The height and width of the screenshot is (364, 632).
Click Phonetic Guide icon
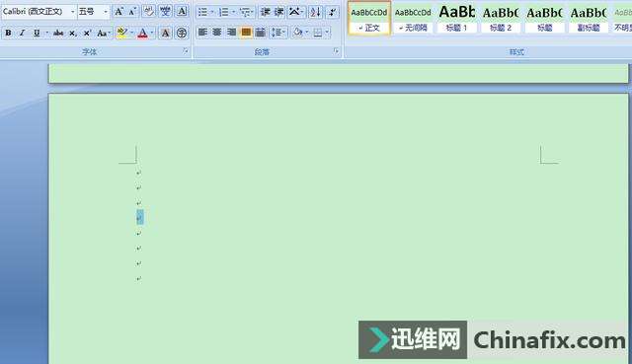point(165,12)
